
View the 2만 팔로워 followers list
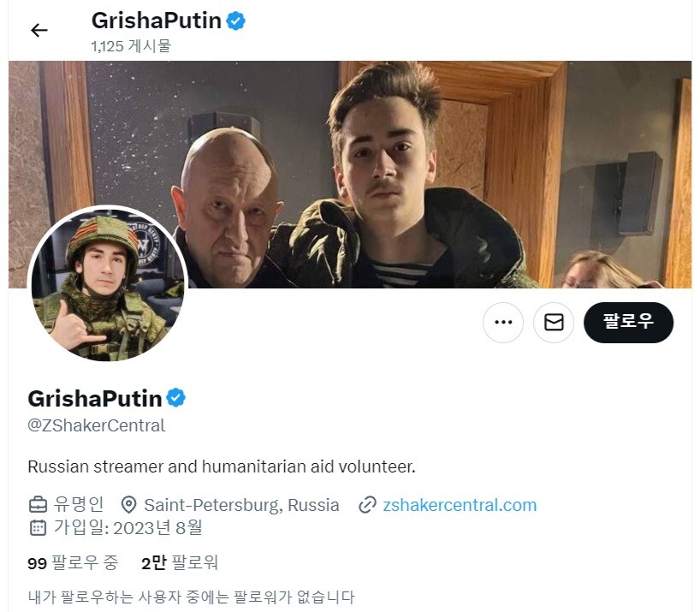click(x=180, y=563)
